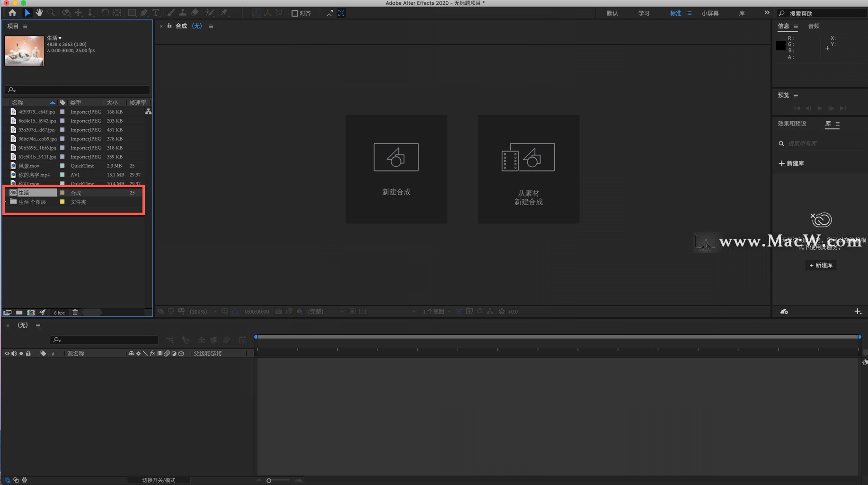Screen dimensions: 868x485
Task: Click the Video eye column icon in timeline
Action: click(x=7, y=354)
